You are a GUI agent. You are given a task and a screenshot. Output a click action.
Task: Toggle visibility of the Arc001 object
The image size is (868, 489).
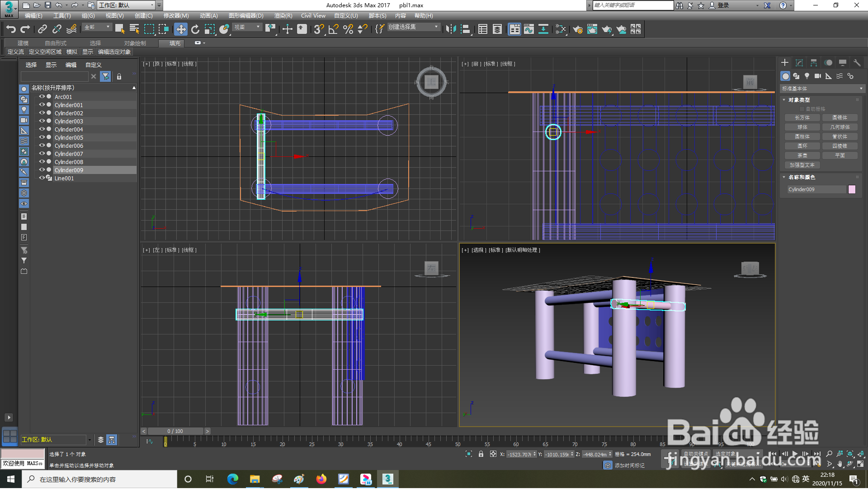[x=42, y=97]
